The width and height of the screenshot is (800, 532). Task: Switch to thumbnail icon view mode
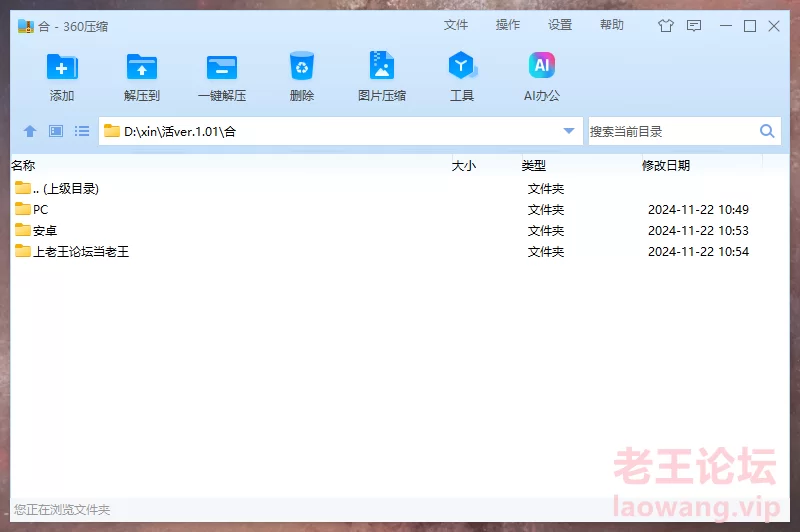click(56, 131)
